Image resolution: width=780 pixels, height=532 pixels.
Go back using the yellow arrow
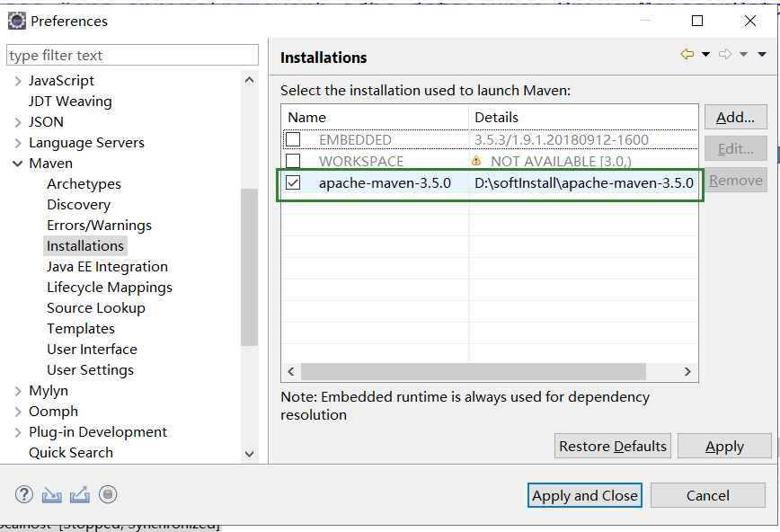(x=687, y=55)
